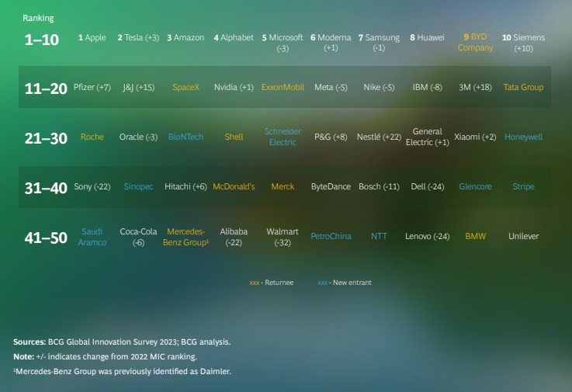
Task: Select the 'Alibaba (-22)' entry
Action: [x=234, y=237]
